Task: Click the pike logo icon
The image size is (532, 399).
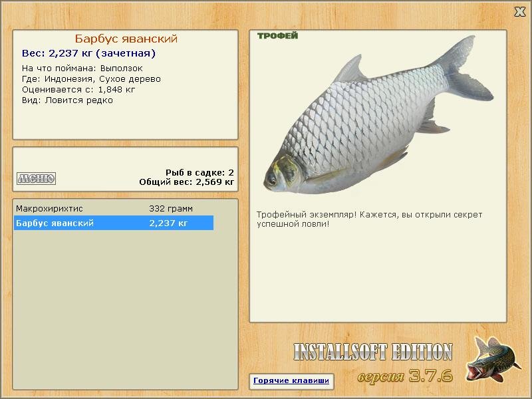Action: tap(493, 359)
